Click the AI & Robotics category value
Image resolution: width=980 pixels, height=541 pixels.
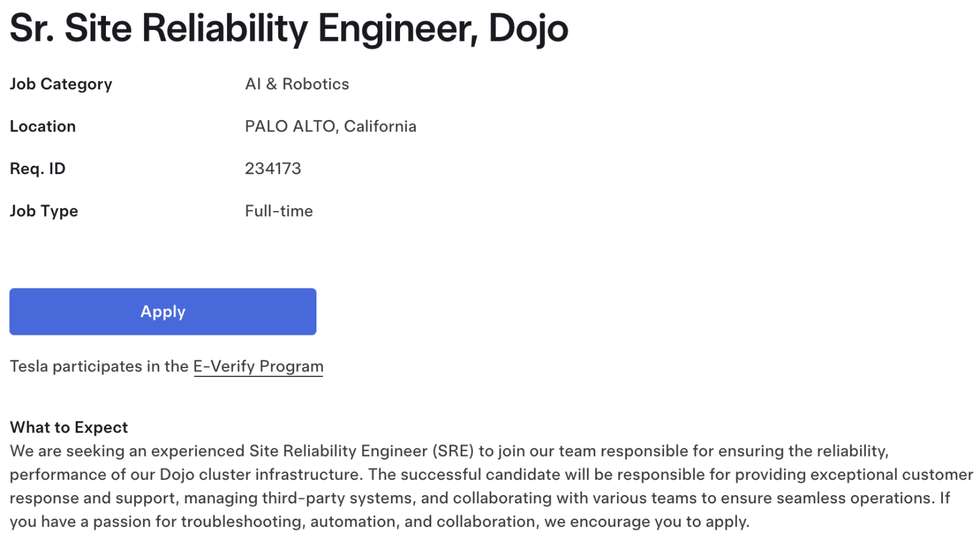(297, 84)
